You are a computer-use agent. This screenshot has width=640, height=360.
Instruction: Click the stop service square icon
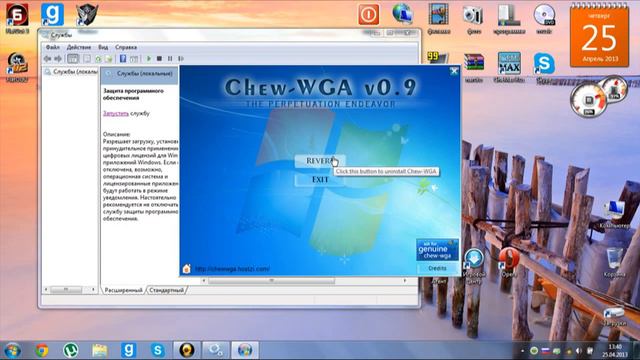click(x=160, y=59)
